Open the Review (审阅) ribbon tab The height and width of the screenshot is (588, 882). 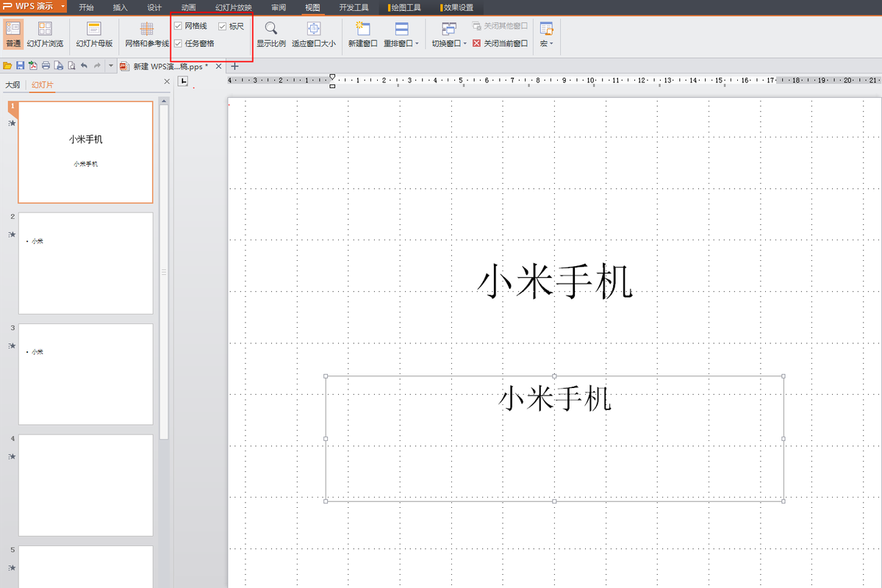pos(279,7)
